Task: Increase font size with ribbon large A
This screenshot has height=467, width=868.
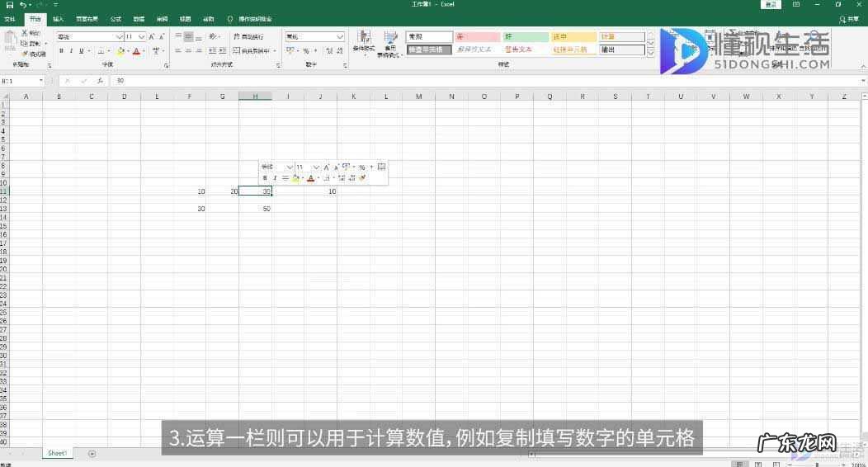Action: (151, 36)
